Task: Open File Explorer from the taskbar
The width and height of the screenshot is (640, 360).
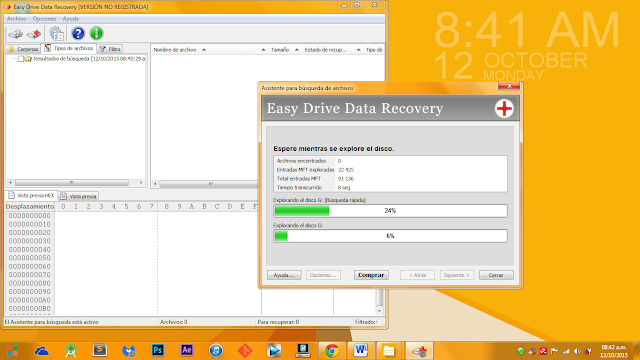Action: tap(389, 351)
